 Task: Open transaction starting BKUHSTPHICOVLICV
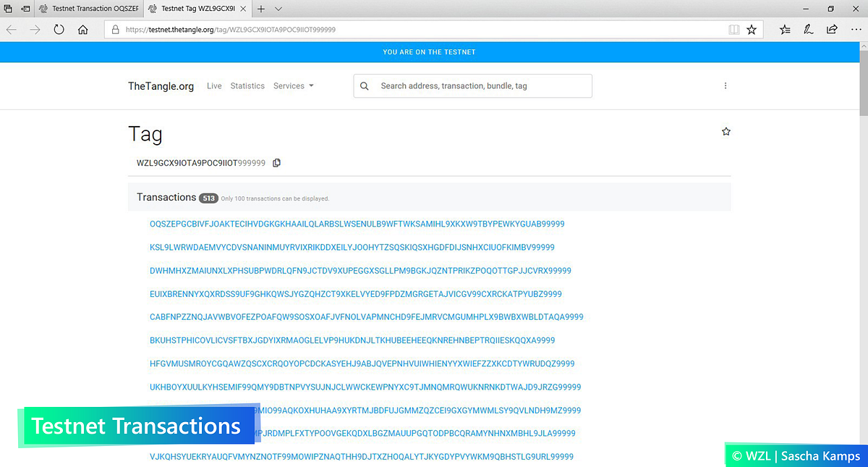click(352, 340)
